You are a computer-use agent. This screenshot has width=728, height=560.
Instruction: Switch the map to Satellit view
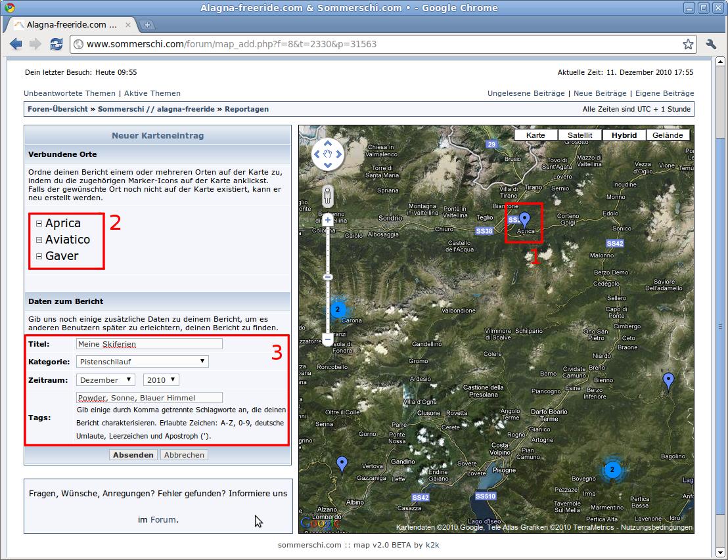(x=580, y=135)
